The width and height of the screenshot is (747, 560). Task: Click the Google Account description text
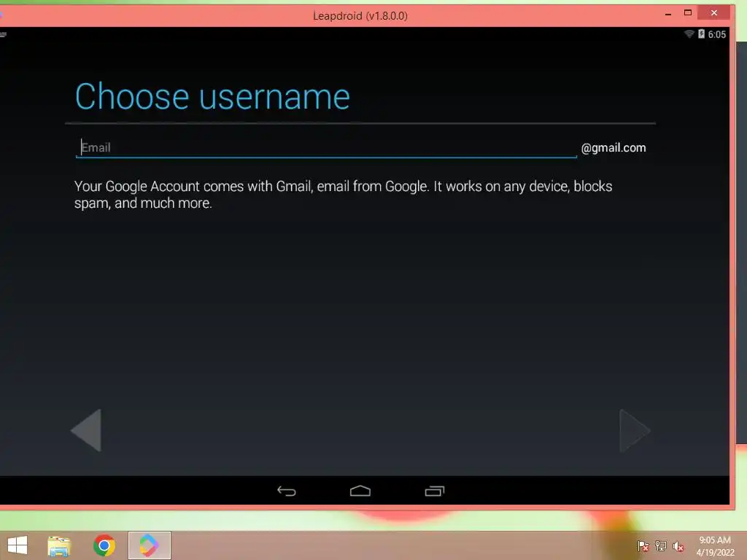[x=343, y=194]
